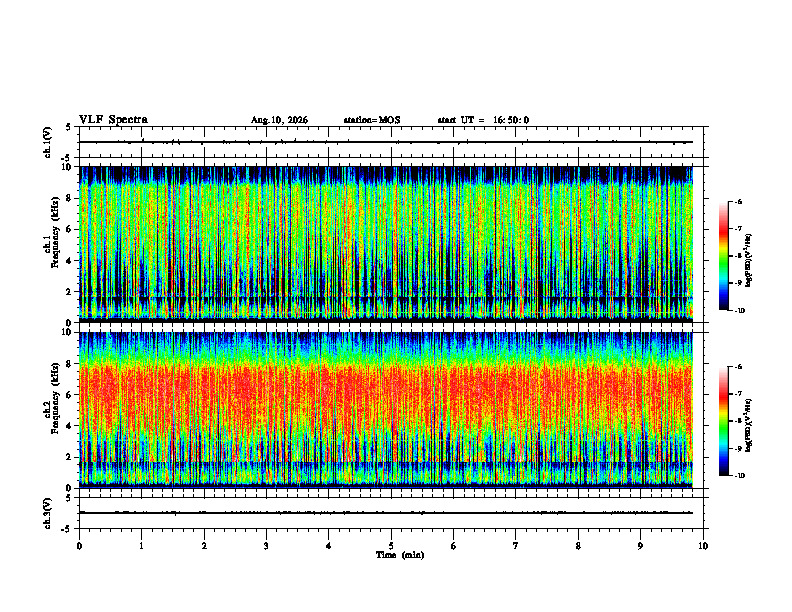
Task: Click the "10" time axis tick label
Action: coord(703,546)
